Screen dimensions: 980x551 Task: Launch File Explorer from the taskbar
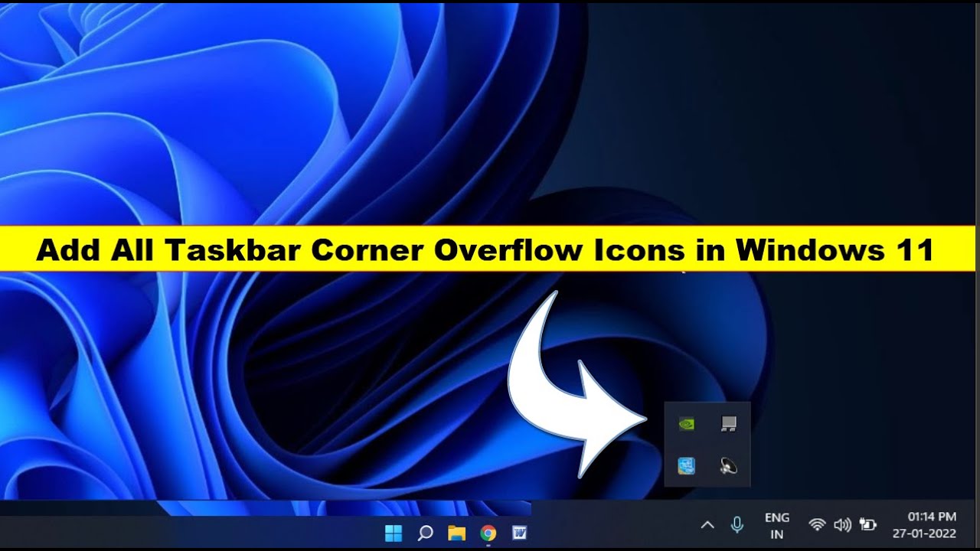[456, 533]
